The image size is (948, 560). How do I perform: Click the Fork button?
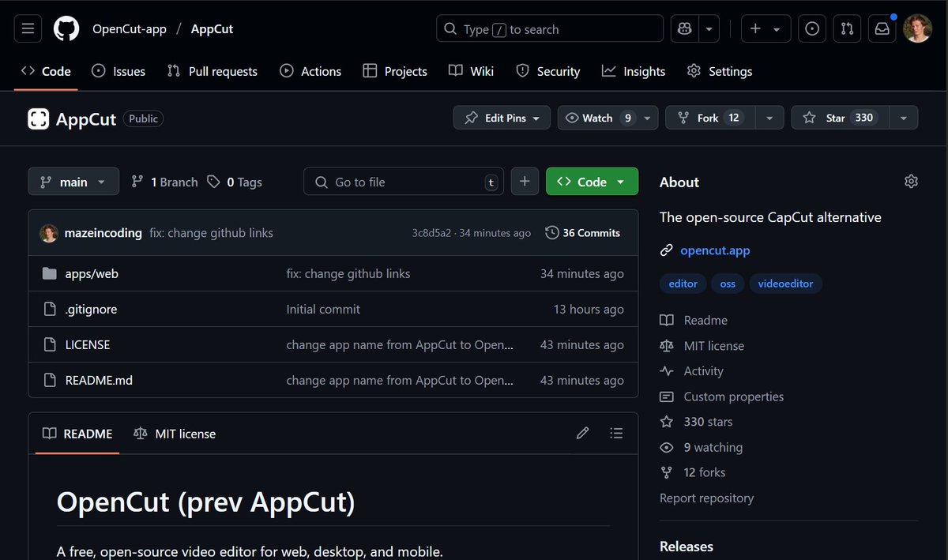709,118
